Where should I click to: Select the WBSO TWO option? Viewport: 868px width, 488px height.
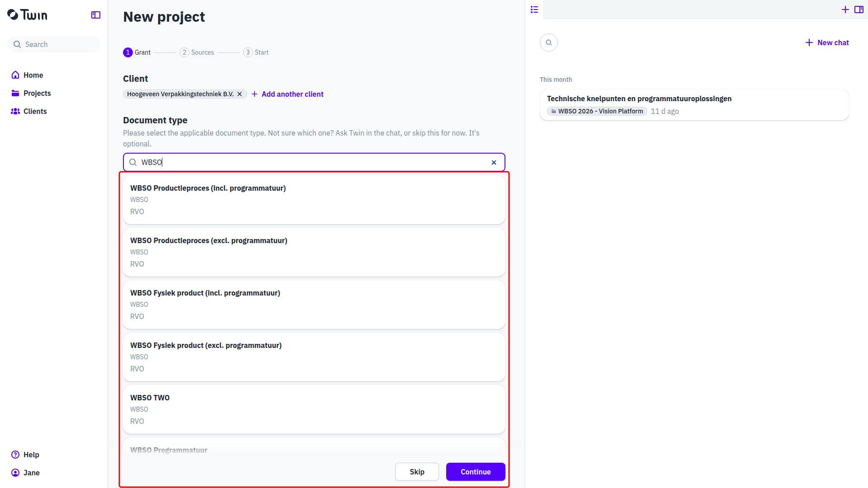click(314, 409)
